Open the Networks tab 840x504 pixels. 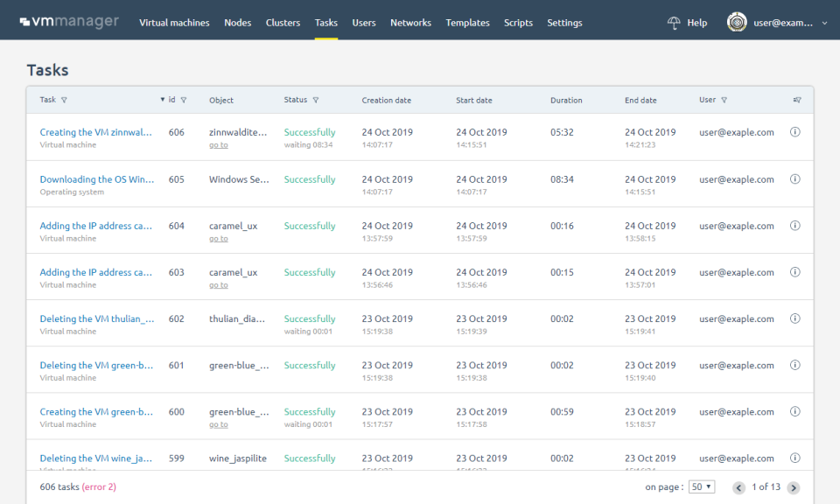[x=410, y=23]
